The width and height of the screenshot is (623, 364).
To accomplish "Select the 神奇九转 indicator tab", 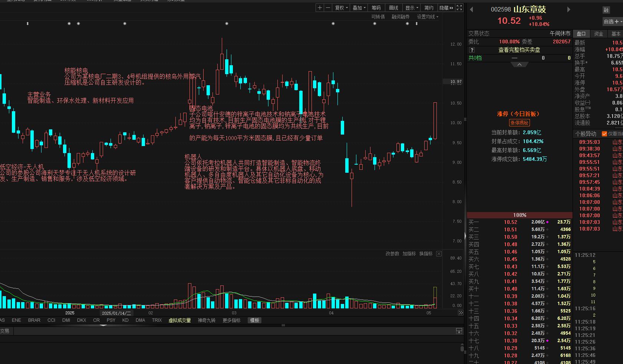I will 207,320.
